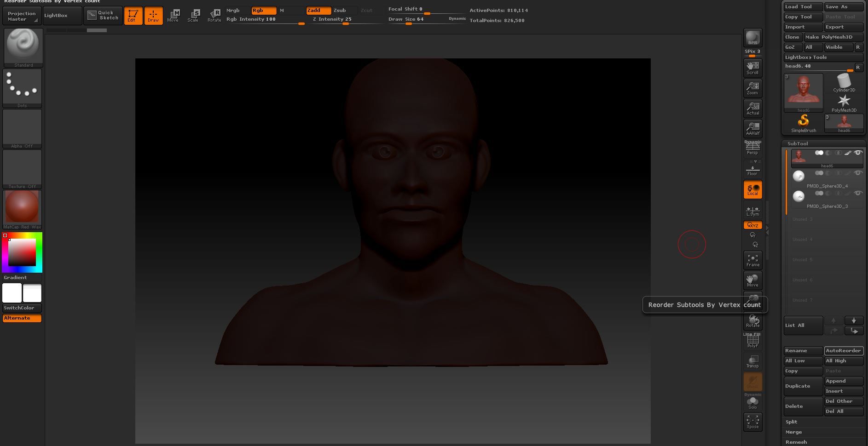Select Zadd sculpt mode
868x446 pixels.
(318, 11)
